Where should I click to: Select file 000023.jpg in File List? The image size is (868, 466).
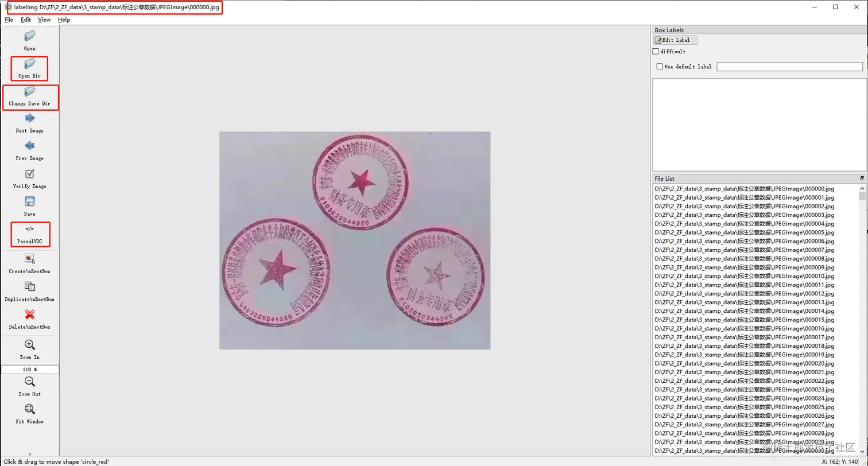[x=745, y=390]
